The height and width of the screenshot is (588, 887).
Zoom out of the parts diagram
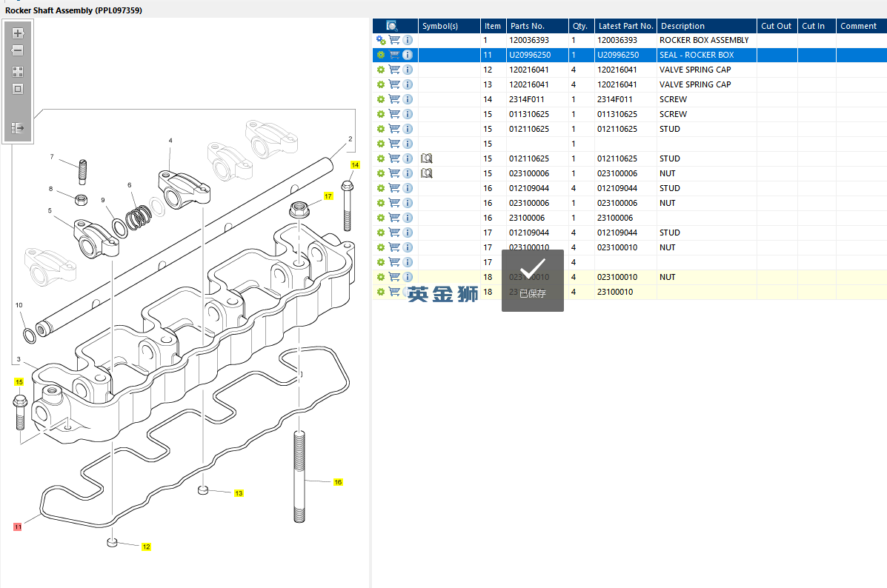click(x=18, y=51)
